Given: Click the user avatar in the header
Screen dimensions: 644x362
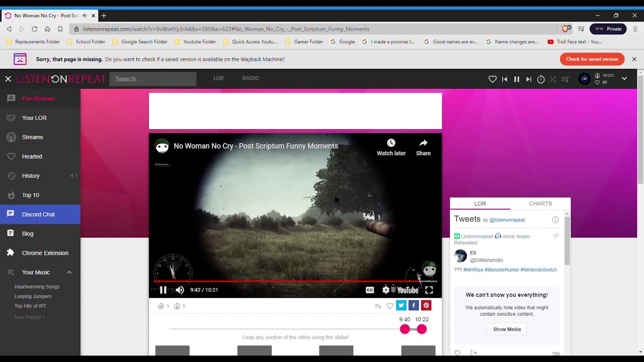Looking at the screenshot, I should [x=584, y=78].
